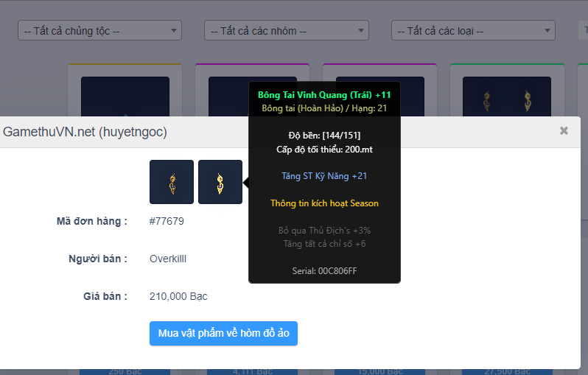Screen dimensions: 588x375
Task: Close the GamethuVN.net order dialog
Action: tap(564, 131)
